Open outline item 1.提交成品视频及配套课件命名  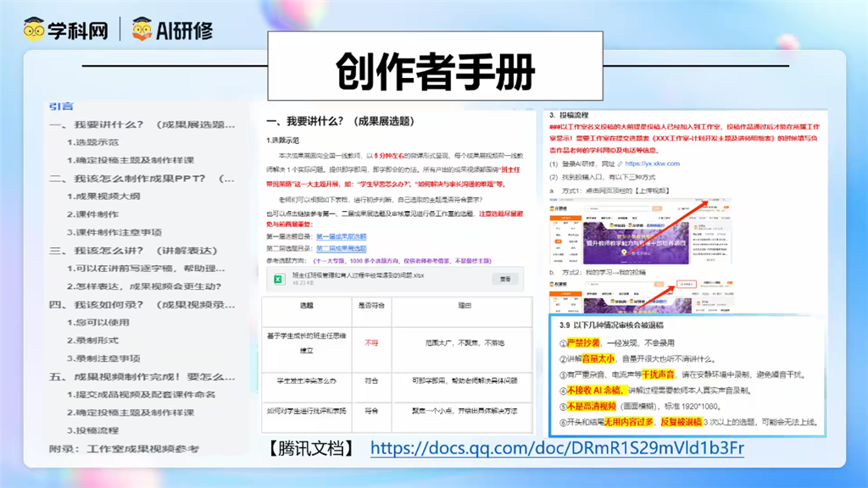pyautogui.click(x=142, y=395)
